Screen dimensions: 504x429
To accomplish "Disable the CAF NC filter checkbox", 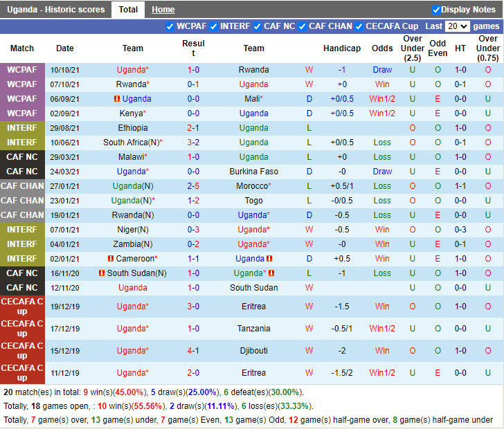I will tap(258, 26).
